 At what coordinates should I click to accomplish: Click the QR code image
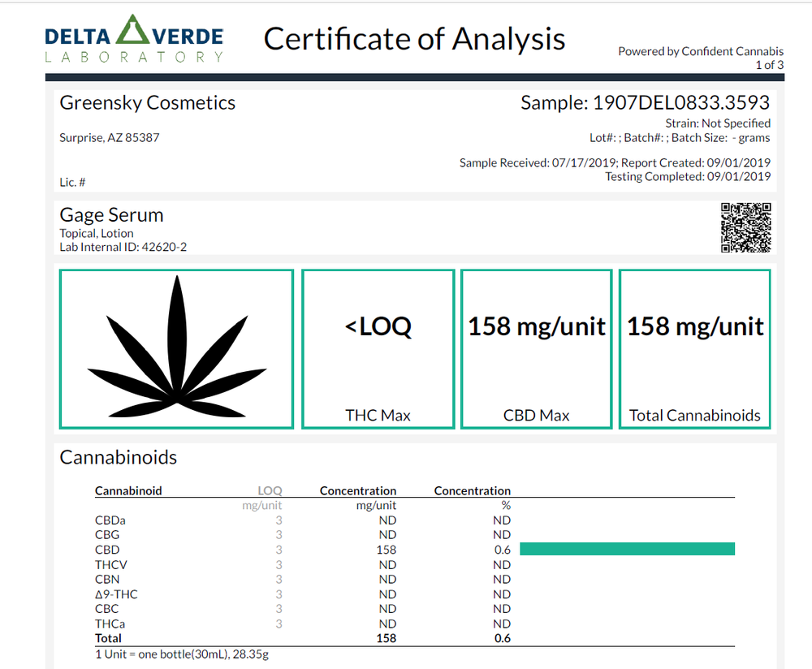click(x=745, y=227)
